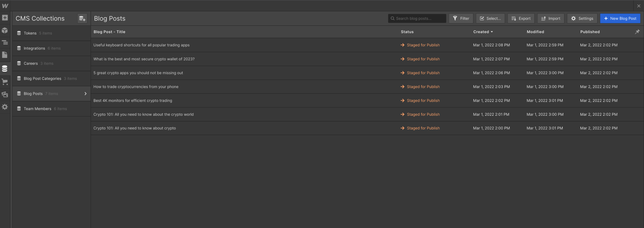Sort by Blog Post - Title column

pos(110,32)
